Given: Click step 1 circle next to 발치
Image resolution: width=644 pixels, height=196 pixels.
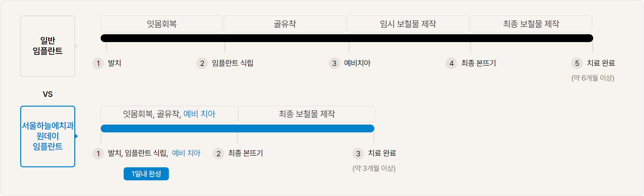Looking at the screenshot, I should pyautogui.click(x=98, y=63).
